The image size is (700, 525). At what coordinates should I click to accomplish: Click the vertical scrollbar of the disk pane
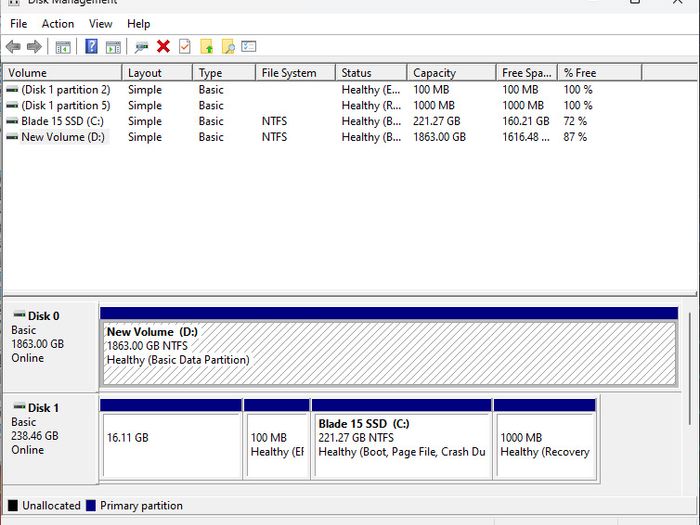click(690, 369)
